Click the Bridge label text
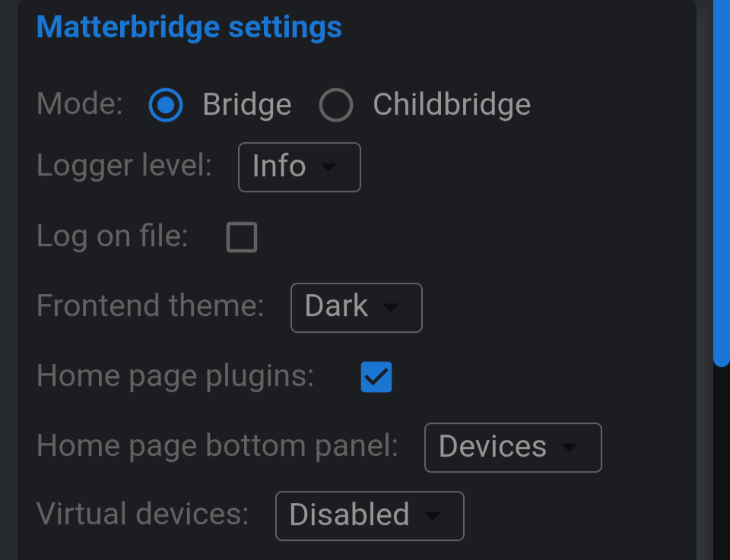The width and height of the screenshot is (730, 560). click(247, 105)
